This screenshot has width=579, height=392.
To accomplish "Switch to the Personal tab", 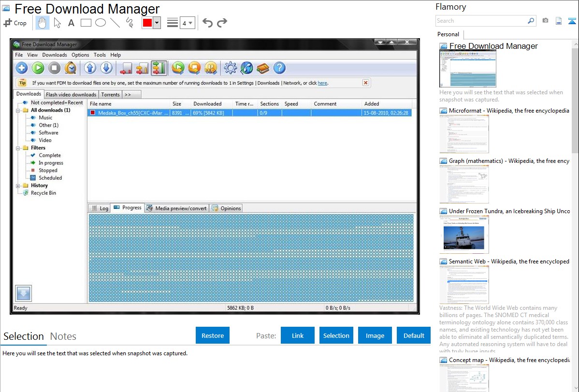I will point(449,34).
